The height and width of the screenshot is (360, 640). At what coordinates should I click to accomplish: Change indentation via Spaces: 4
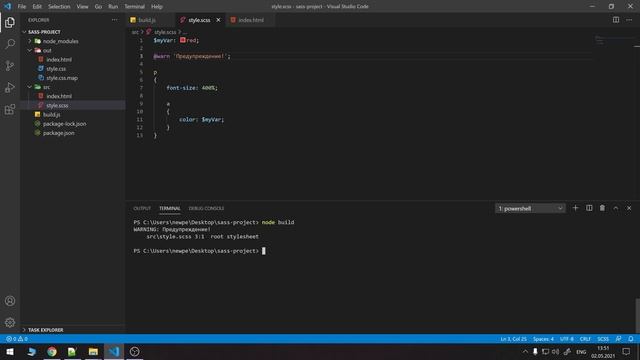(543, 339)
